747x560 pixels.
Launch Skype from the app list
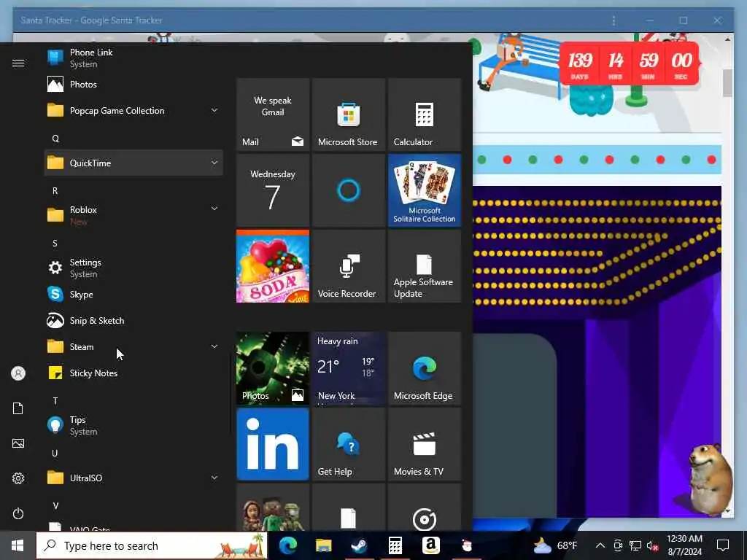click(133, 295)
